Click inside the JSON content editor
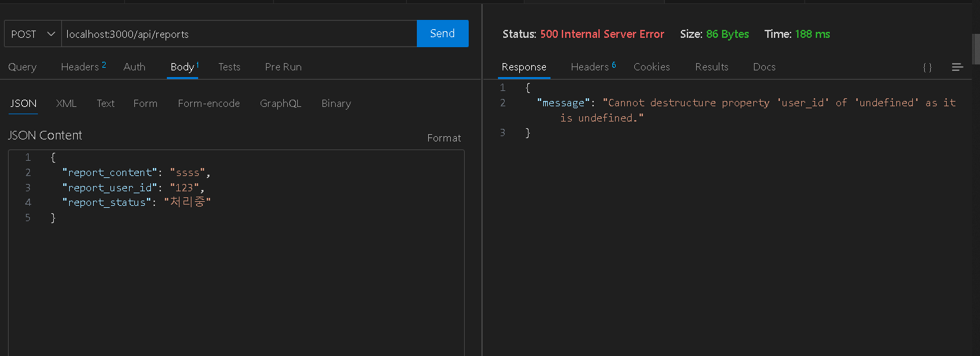Viewport: 980px width, 356px height. coord(236,252)
